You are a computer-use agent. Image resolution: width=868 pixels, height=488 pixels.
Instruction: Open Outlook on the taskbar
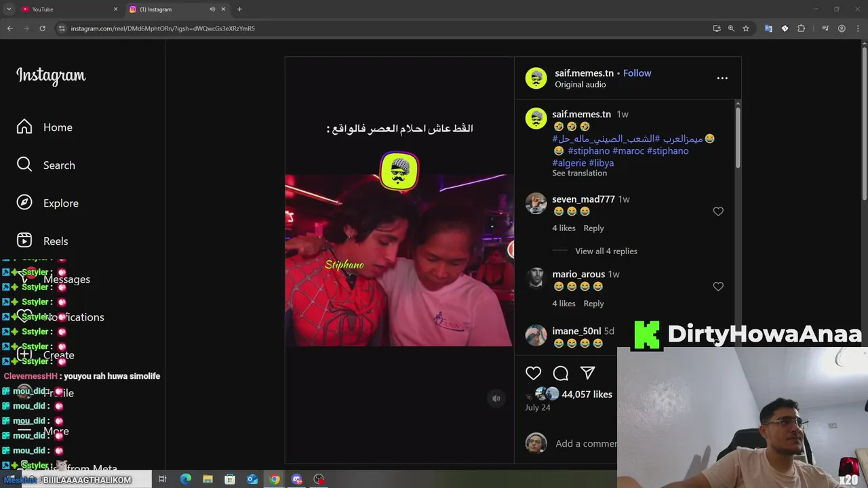click(x=252, y=479)
